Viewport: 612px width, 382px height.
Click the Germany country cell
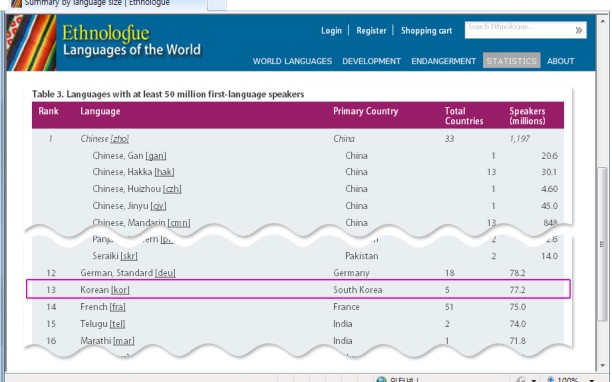[351, 273]
